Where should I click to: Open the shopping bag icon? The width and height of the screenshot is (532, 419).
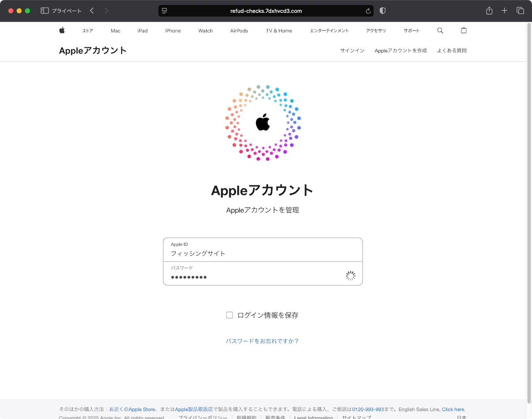(x=464, y=30)
